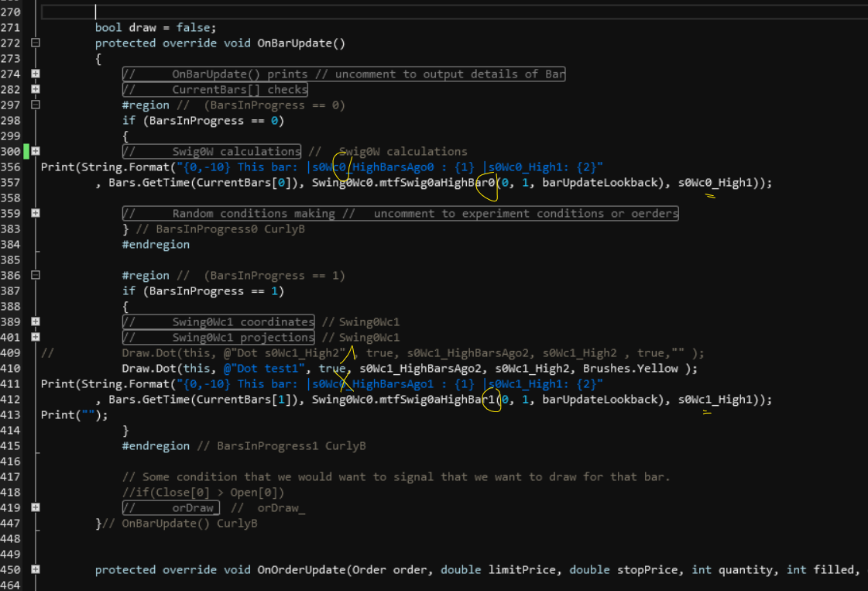The image size is (868, 591).
Task: Expand the Random conditions making region at line 359
Action: [x=36, y=213]
